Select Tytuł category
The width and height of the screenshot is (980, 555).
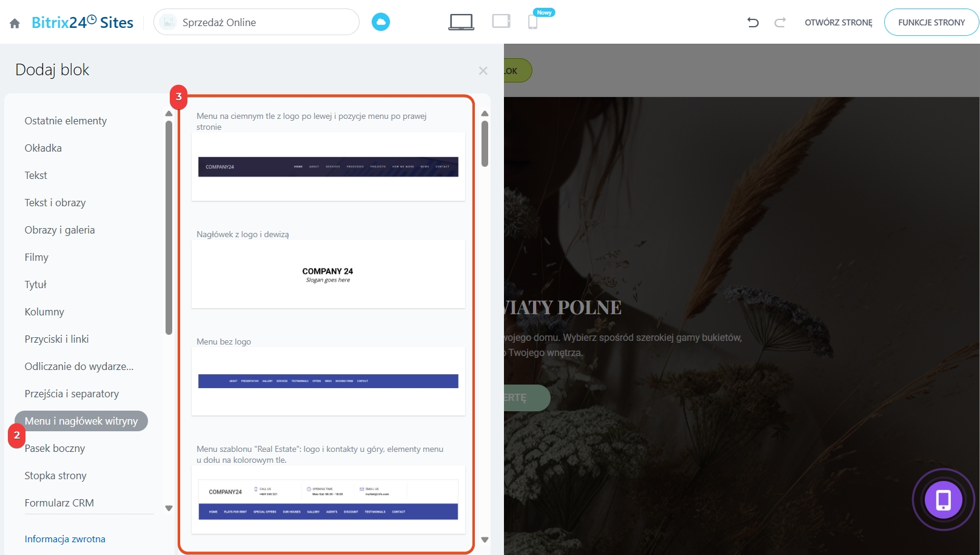pos(35,284)
